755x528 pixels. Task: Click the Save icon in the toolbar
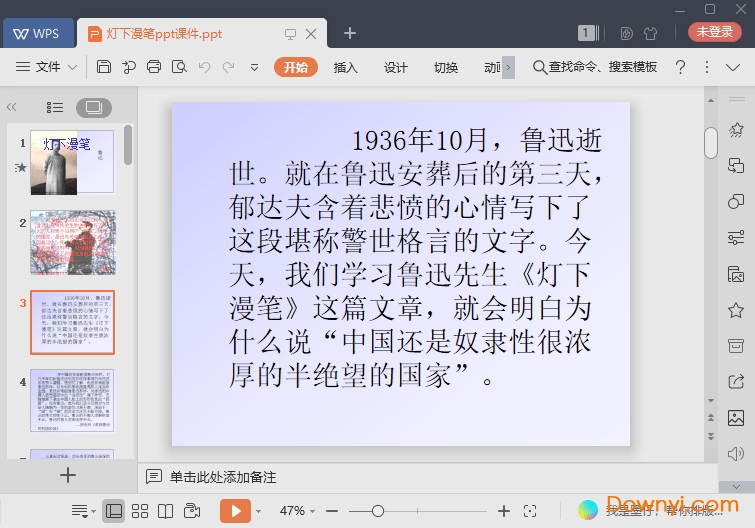pos(104,67)
